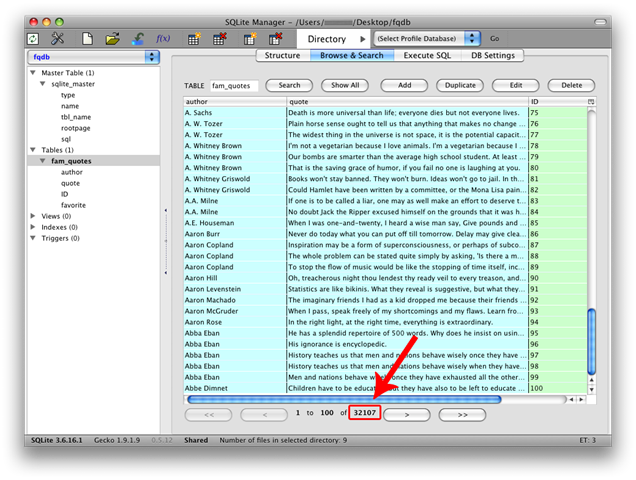
Task: Click the Duplicate button
Action: point(460,85)
